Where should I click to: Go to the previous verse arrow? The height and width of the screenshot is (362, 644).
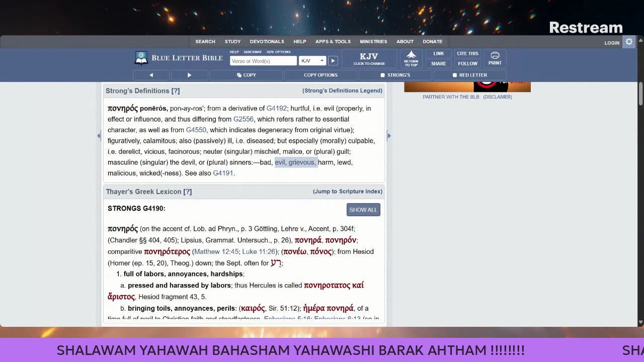[151, 75]
